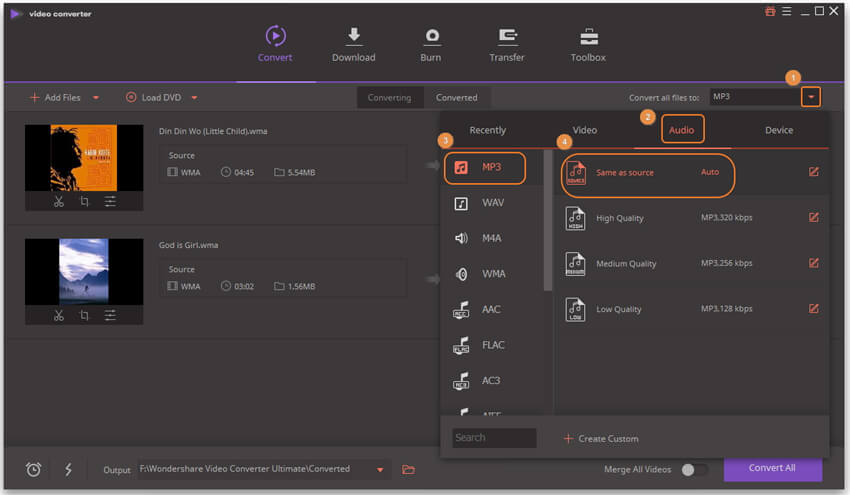Select the M4A format
This screenshot has width=850, height=495.
click(x=492, y=239)
